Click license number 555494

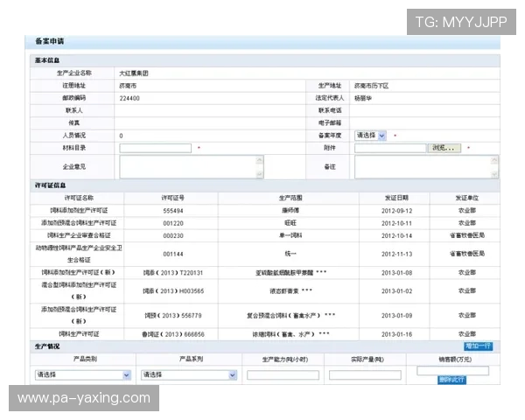pos(173,211)
